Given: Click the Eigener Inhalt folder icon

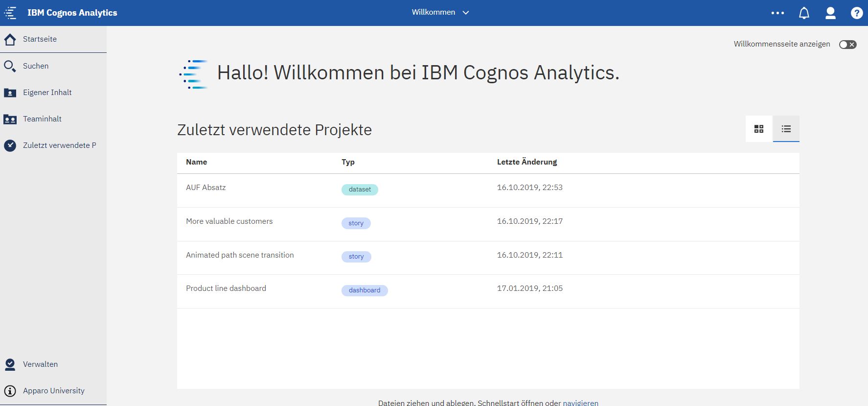Looking at the screenshot, I should pyautogui.click(x=10, y=93).
